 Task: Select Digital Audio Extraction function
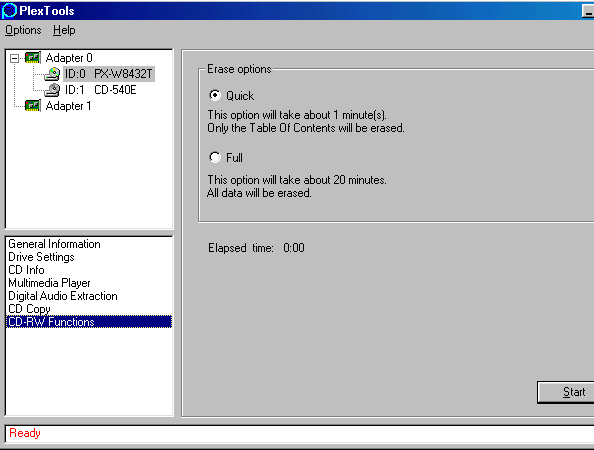pos(63,296)
